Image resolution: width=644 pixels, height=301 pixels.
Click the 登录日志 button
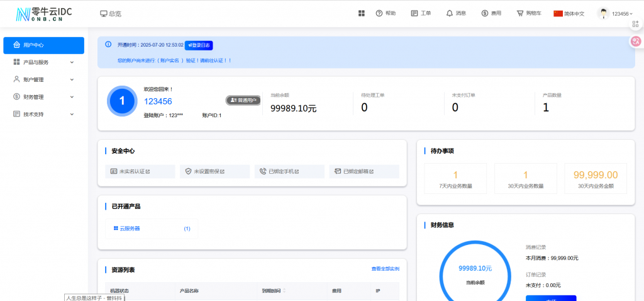tap(199, 45)
